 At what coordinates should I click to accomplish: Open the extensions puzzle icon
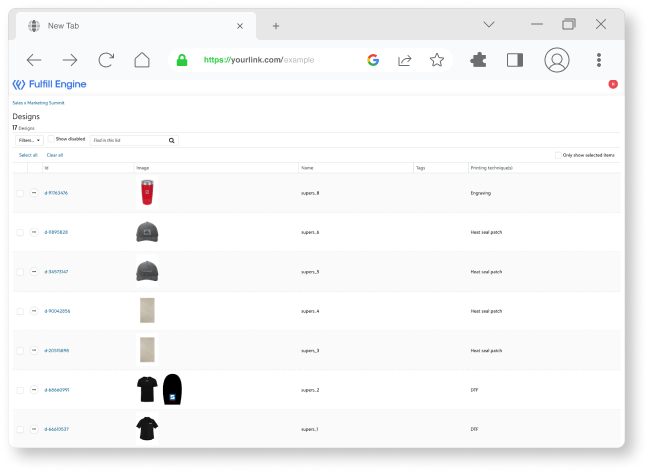coord(478,60)
